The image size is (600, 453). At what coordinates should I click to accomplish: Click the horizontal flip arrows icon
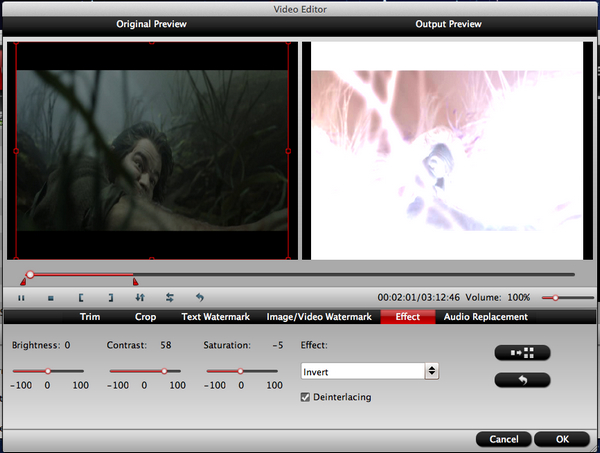pyautogui.click(x=170, y=297)
